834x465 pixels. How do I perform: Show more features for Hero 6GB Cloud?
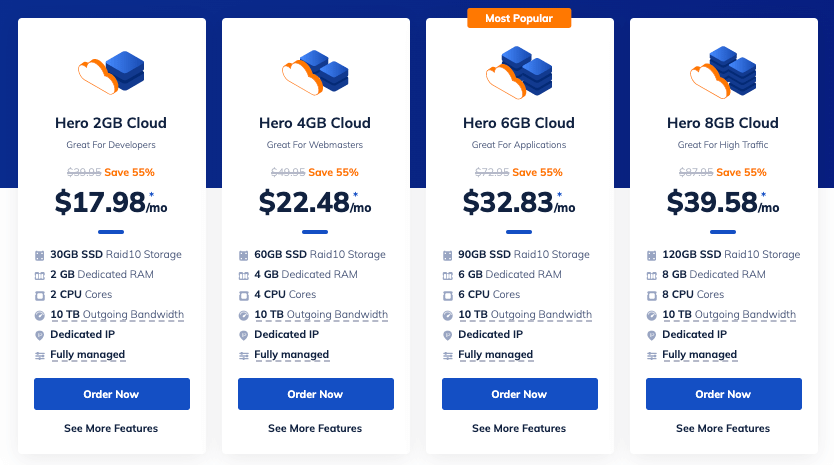pos(519,429)
